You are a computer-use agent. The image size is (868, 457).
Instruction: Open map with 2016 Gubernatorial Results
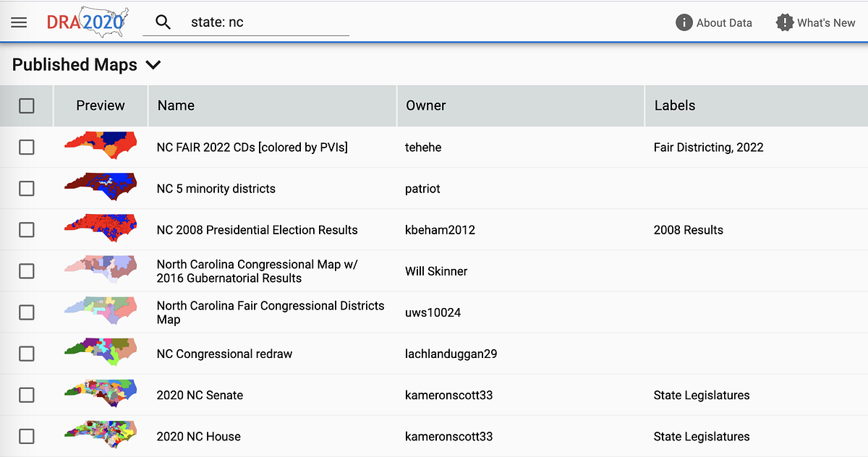[257, 271]
